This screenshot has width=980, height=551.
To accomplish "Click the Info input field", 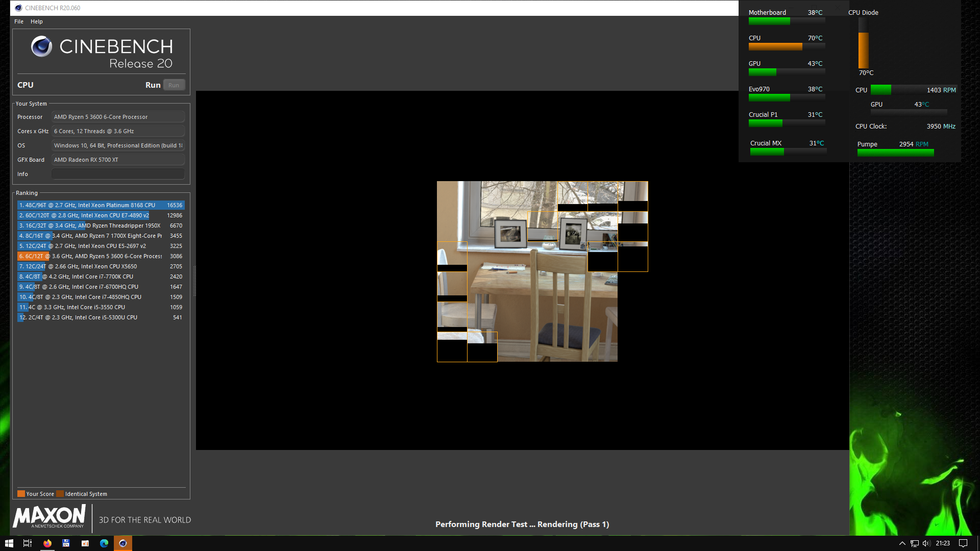I will (x=118, y=174).
